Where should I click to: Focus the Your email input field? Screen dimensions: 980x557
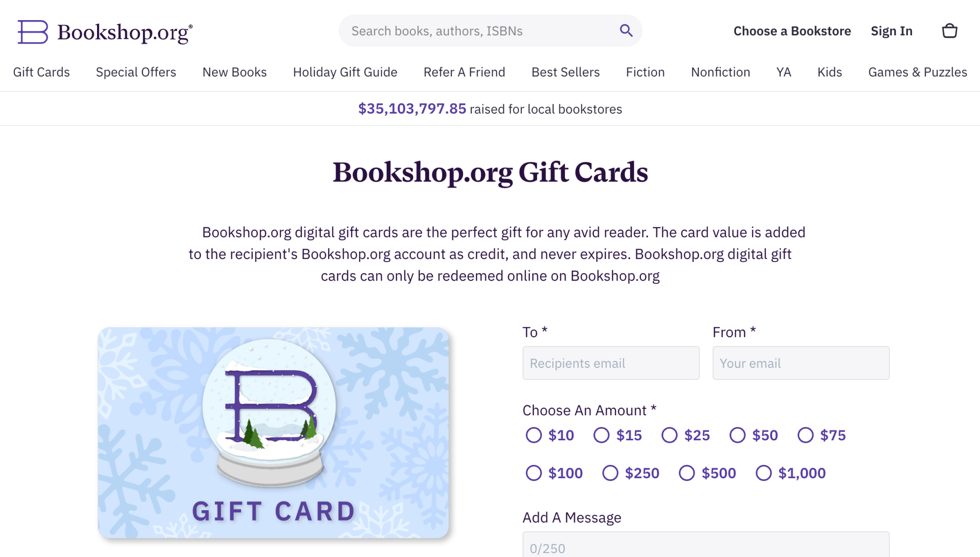point(801,363)
